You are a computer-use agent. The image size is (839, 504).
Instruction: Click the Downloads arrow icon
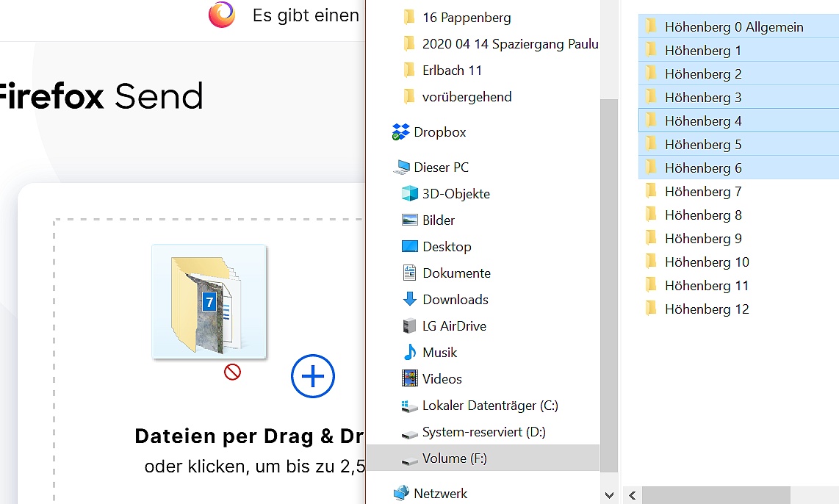[x=410, y=299]
